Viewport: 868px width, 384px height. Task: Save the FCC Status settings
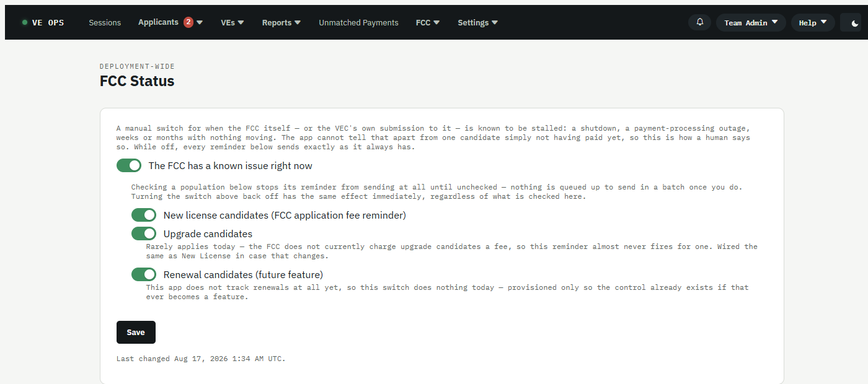point(136,332)
